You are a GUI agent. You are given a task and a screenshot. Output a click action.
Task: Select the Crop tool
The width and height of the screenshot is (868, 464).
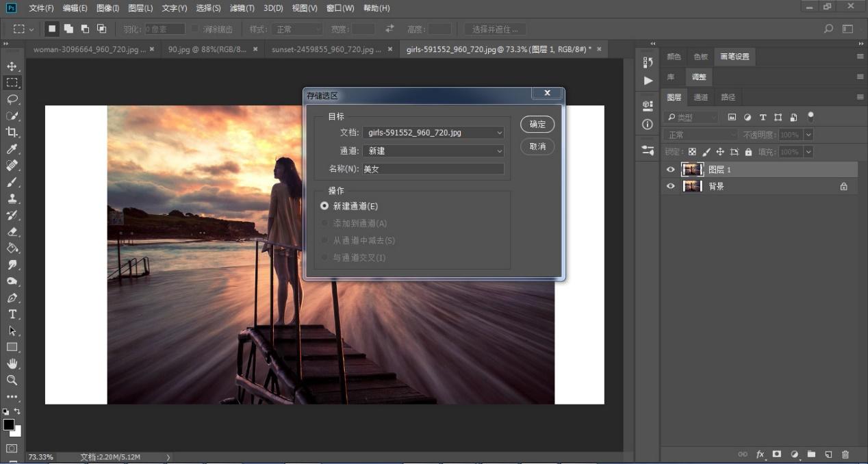tap(12, 132)
